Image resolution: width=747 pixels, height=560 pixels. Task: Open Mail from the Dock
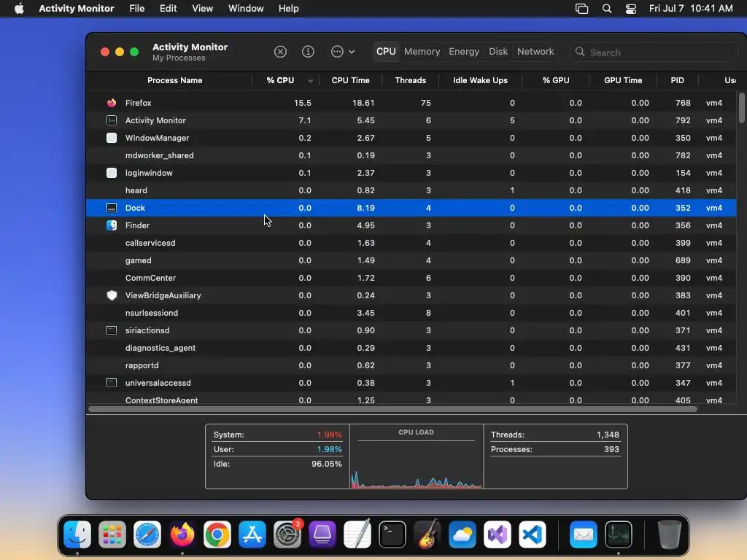(x=584, y=534)
